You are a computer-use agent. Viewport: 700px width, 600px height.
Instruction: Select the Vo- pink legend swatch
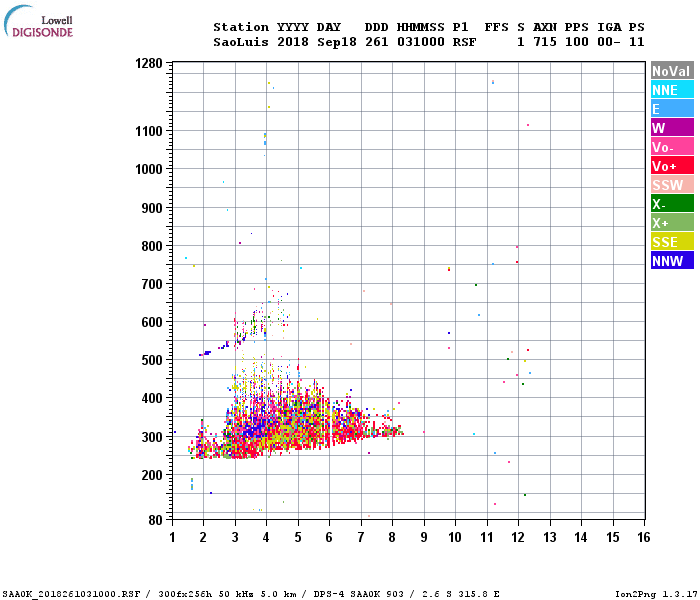pos(672,146)
